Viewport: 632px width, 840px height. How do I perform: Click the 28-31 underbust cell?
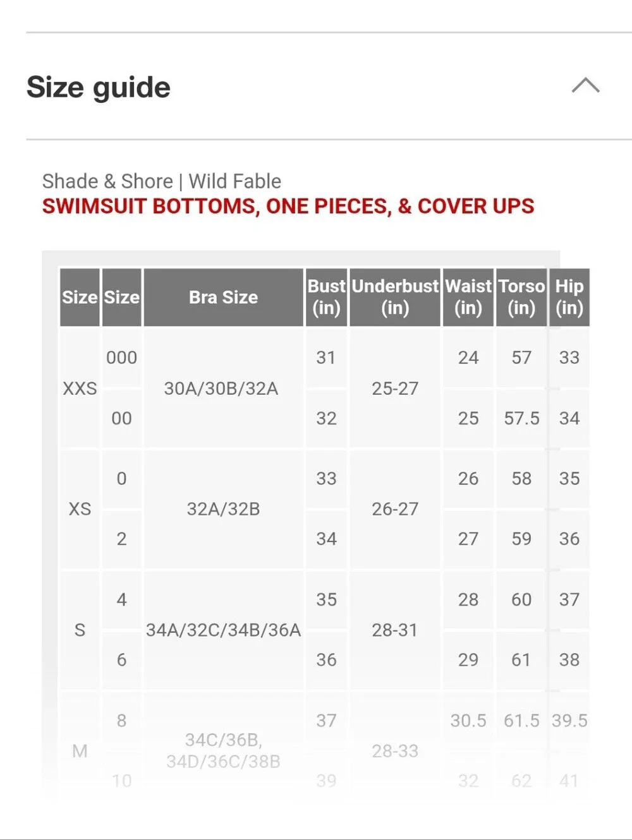click(x=395, y=630)
